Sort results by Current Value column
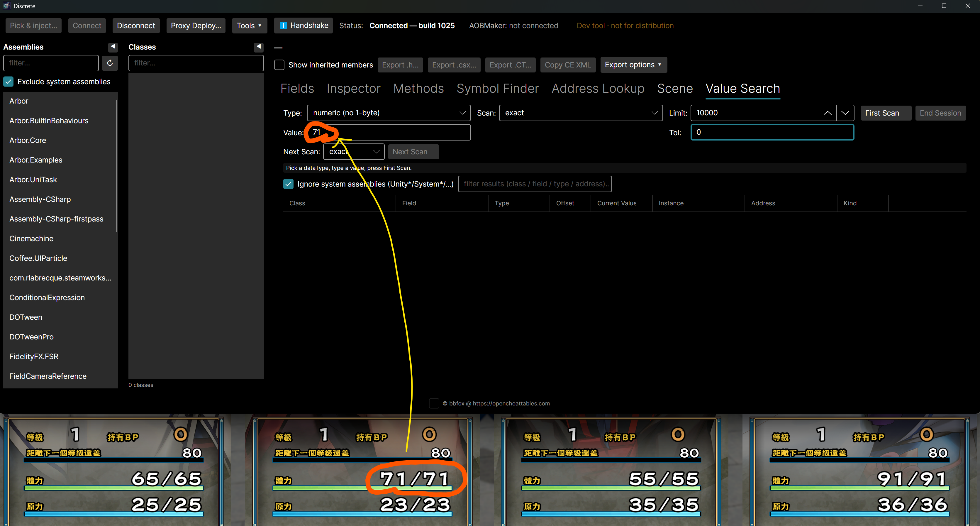 coord(621,203)
